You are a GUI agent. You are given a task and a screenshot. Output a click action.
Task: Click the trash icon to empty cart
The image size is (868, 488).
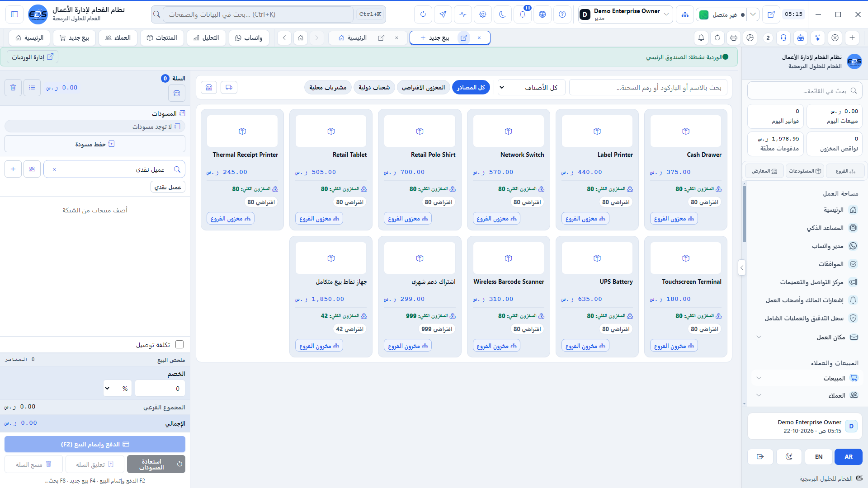click(x=13, y=88)
